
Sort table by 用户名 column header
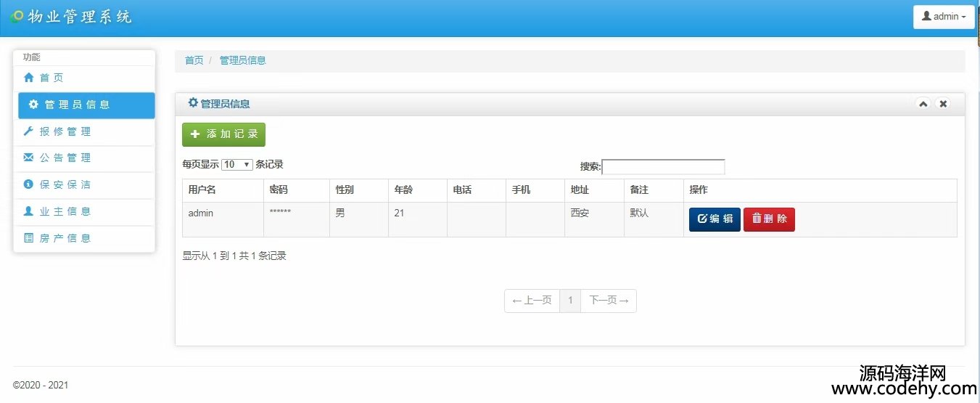coord(202,190)
